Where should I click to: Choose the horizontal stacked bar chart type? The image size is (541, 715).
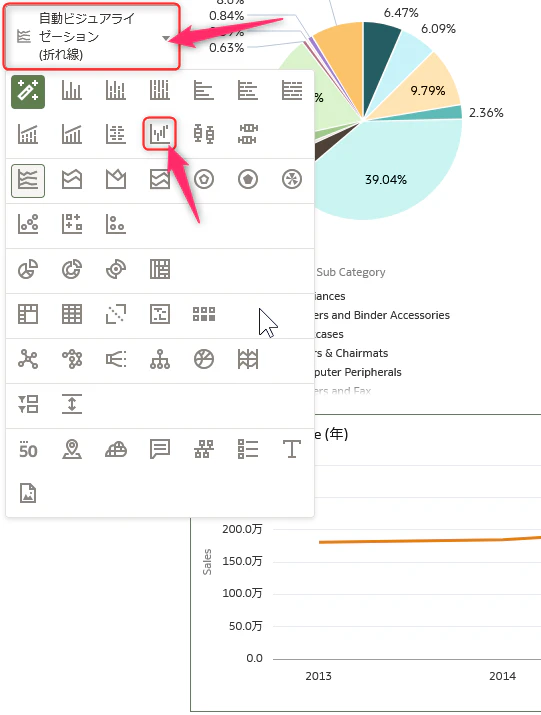point(248,90)
